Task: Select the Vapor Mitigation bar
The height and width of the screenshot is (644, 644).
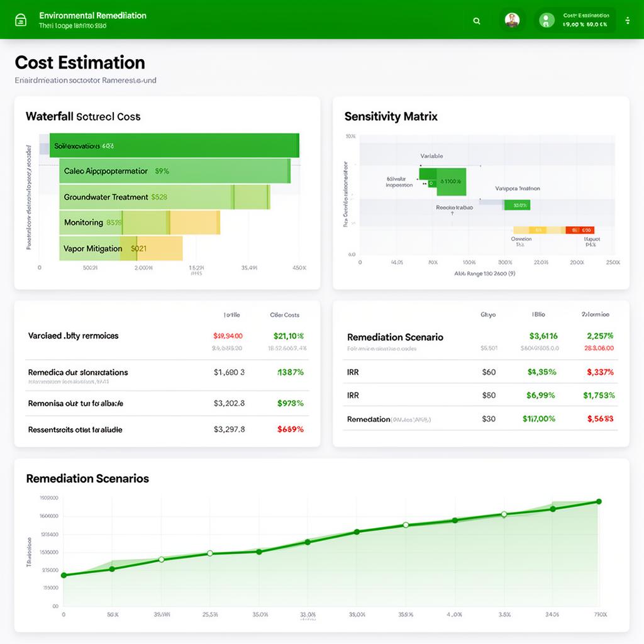Action: 121,248
